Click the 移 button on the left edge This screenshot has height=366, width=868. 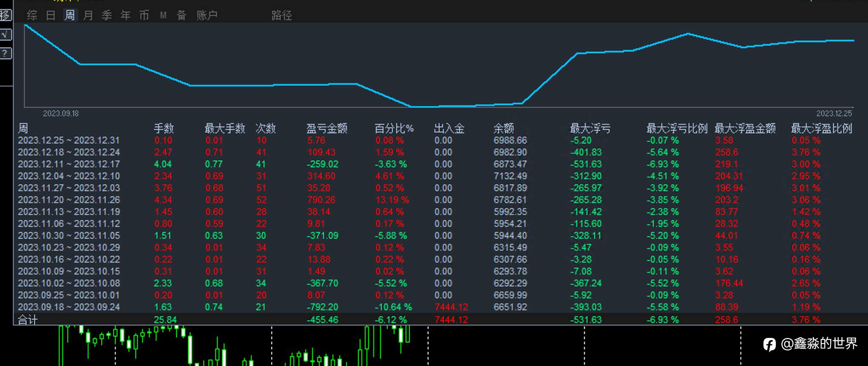point(6,16)
